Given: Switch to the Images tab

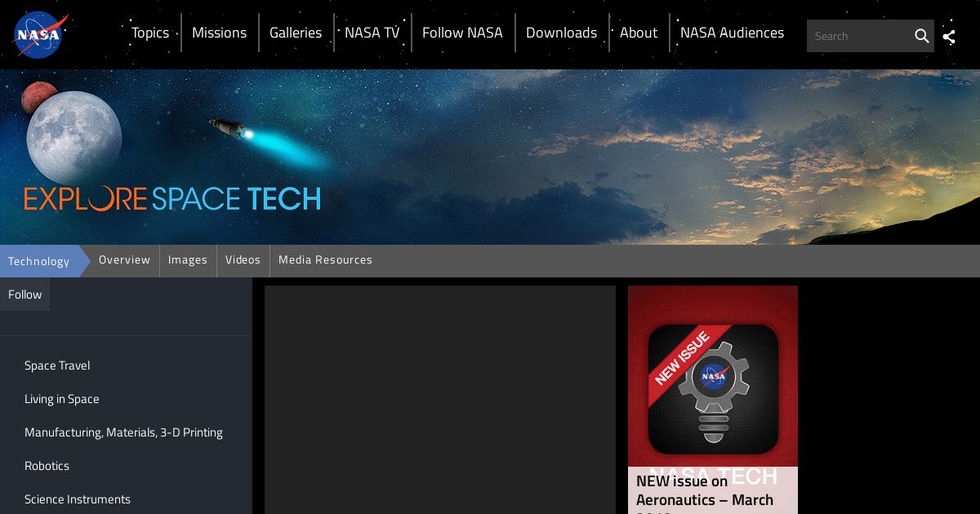Looking at the screenshot, I should click(188, 260).
